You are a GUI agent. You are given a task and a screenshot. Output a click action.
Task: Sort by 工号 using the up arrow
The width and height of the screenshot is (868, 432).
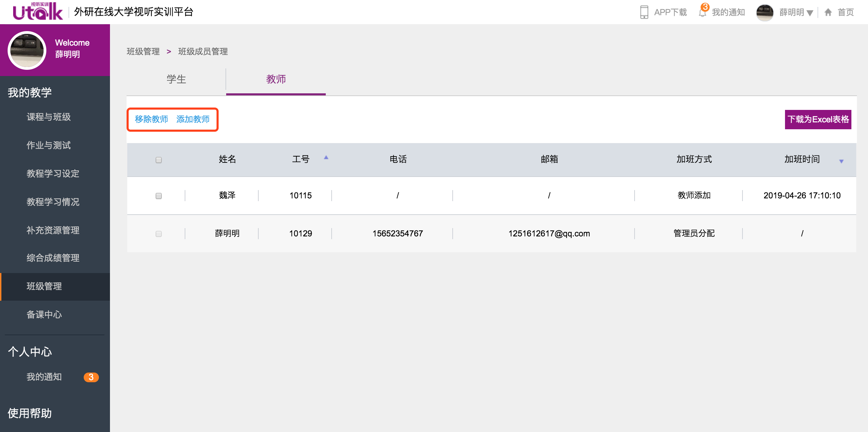click(326, 157)
